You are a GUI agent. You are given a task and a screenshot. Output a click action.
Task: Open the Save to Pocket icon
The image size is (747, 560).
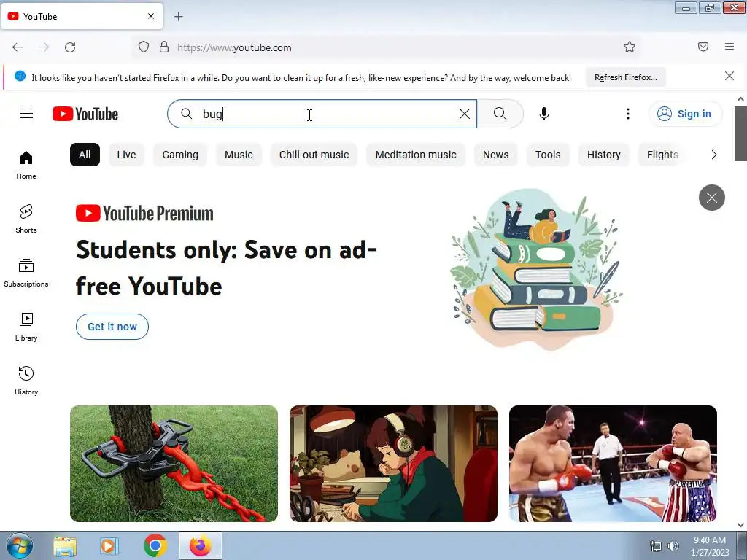(x=703, y=47)
